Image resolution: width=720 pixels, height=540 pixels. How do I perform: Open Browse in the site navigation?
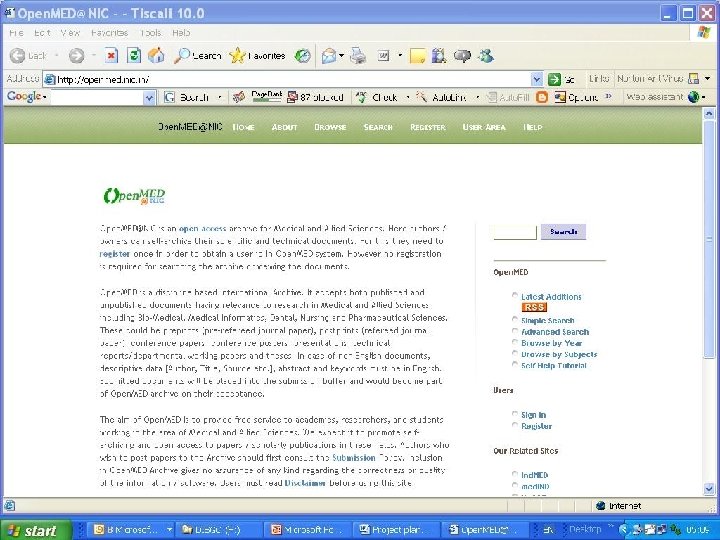coord(330,127)
